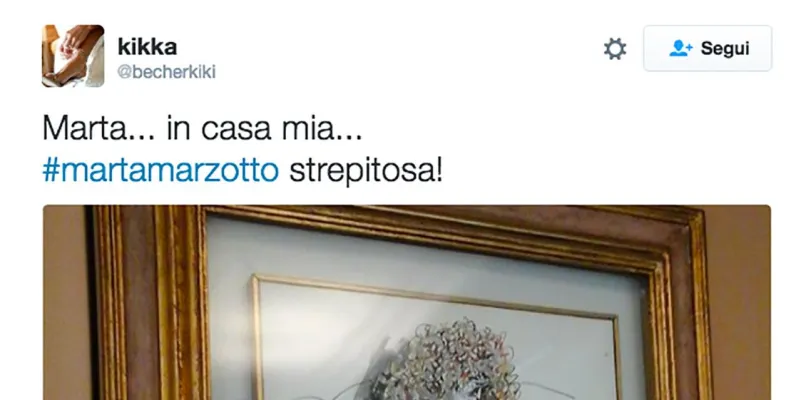Open the #martamarzotto hashtag link
This screenshot has height=400, width=801.
point(160,171)
